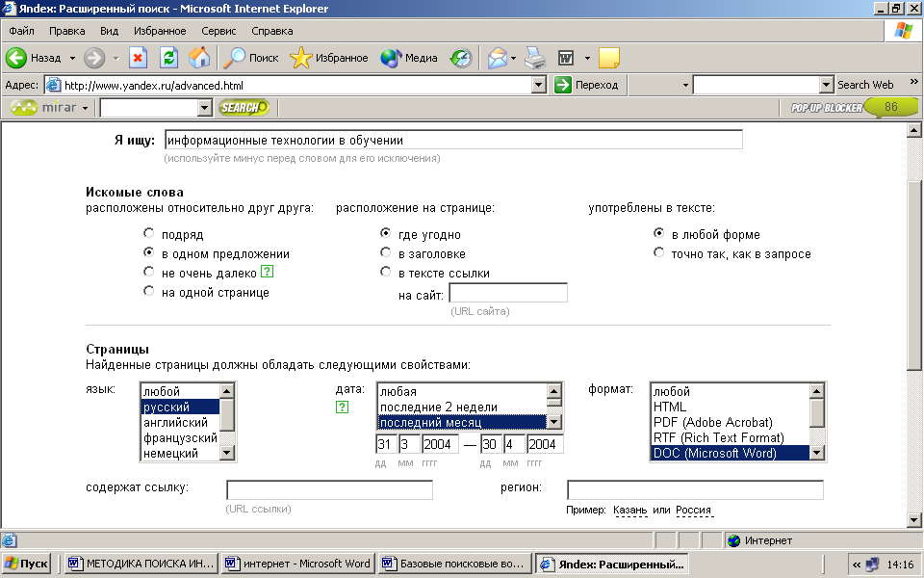Select в тексте ссылки radio button
Screen dimensions: 924x578
coord(385,272)
